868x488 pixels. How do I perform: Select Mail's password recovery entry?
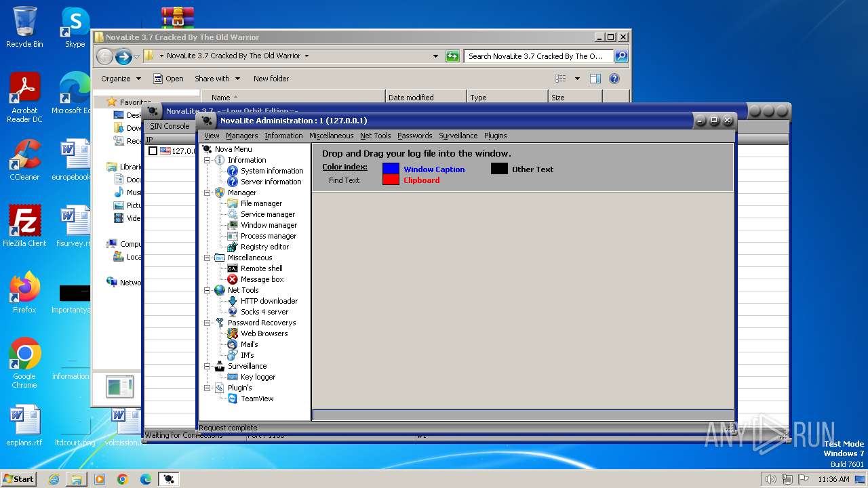[x=249, y=344]
